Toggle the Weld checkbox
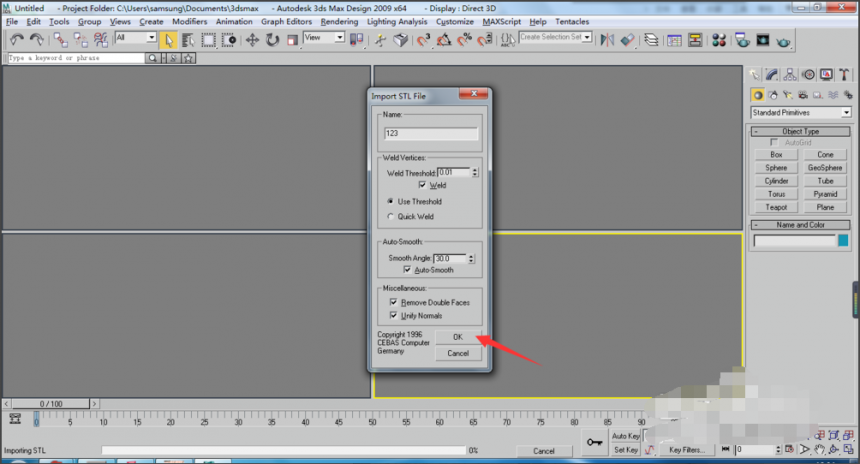Viewport: 860px width, 464px height. pyautogui.click(x=422, y=185)
